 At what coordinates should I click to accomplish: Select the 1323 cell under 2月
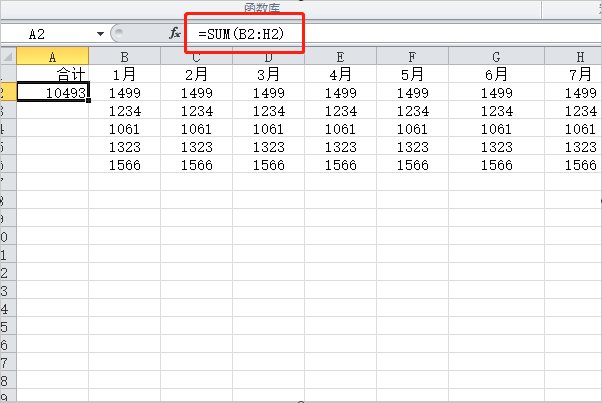[196, 146]
